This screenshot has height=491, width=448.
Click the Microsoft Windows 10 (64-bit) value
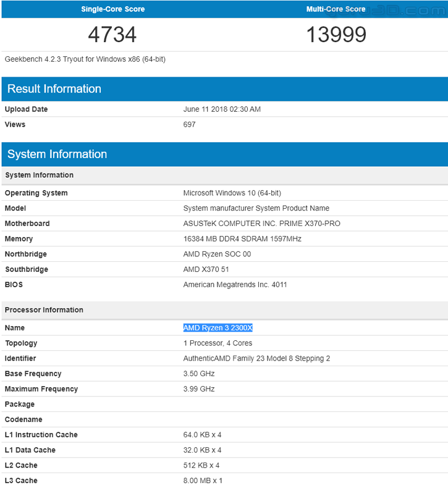(x=232, y=193)
